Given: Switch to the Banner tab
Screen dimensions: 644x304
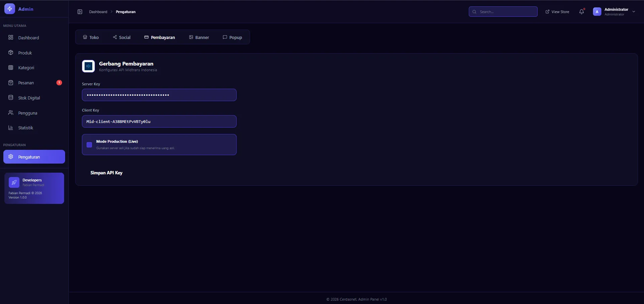Looking at the screenshot, I should [199, 37].
